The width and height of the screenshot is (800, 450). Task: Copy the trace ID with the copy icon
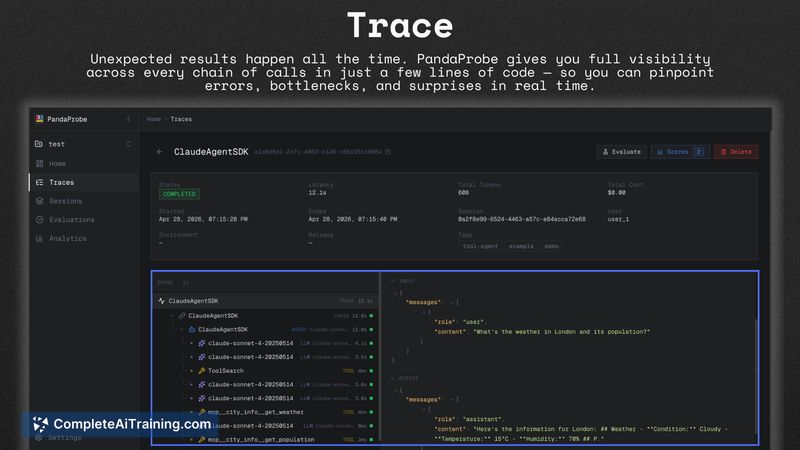pyautogui.click(x=388, y=152)
